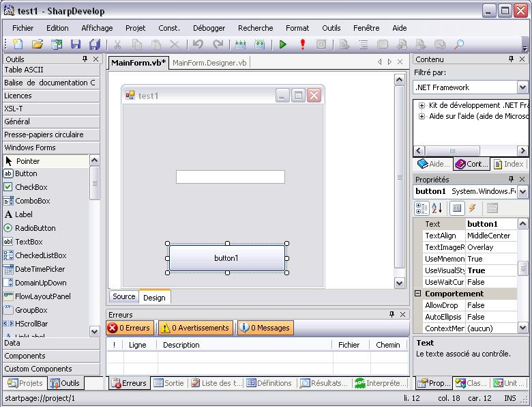The height and width of the screenshot is (407, 532).
Task: Switch to the MainForm.Designer.vb tab
Action: tap(209, 62)
